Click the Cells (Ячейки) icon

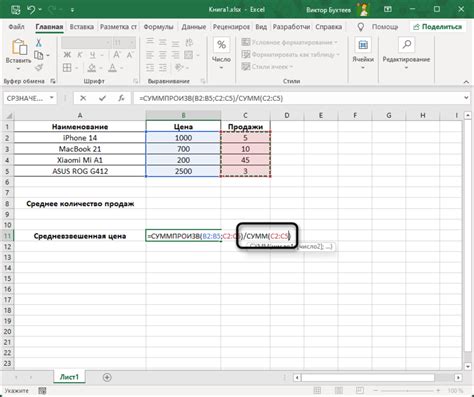[x=363, y=45]
